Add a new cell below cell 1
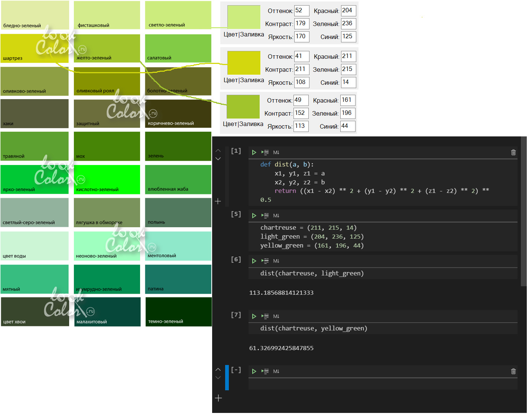 click(x=218, y=201)
